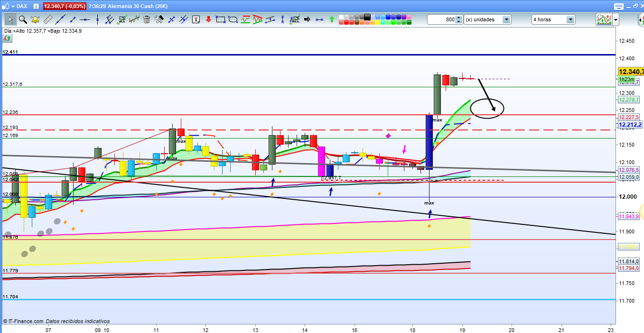644x333 pixels.
Task: Select the text annotation tool
Action: click(196, 19)
